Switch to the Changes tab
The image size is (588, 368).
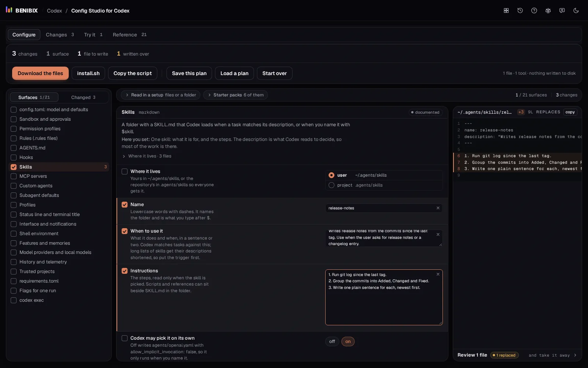pyautogui.click(x=60, y=35)
